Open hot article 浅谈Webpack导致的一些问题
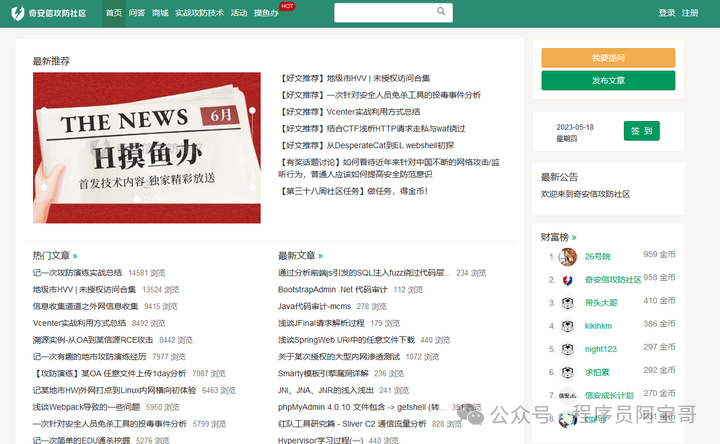 click(x=86, y=407)
